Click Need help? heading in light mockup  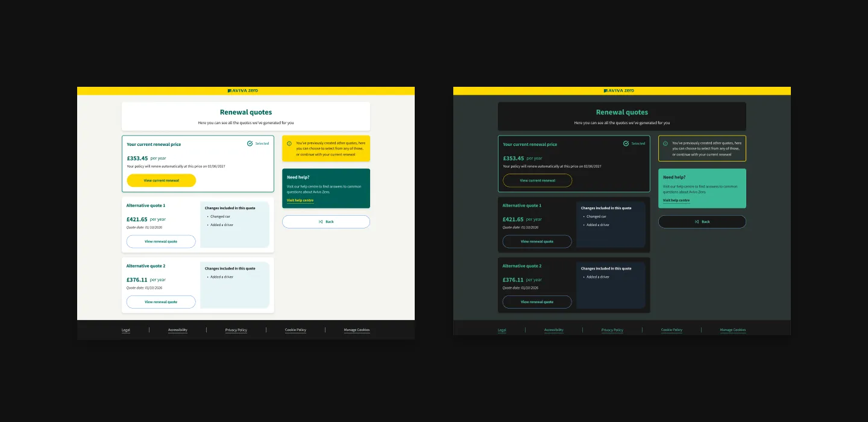298,178
